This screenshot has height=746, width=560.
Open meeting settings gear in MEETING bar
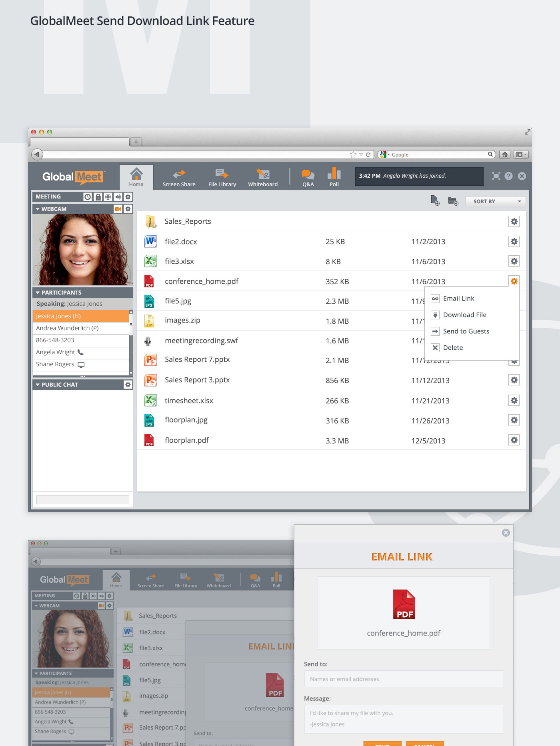tap(128, 197)
